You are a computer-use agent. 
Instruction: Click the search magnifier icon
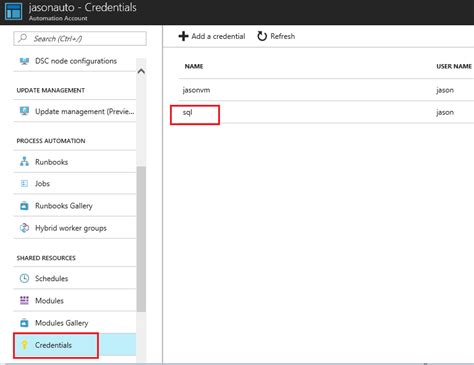23,38
